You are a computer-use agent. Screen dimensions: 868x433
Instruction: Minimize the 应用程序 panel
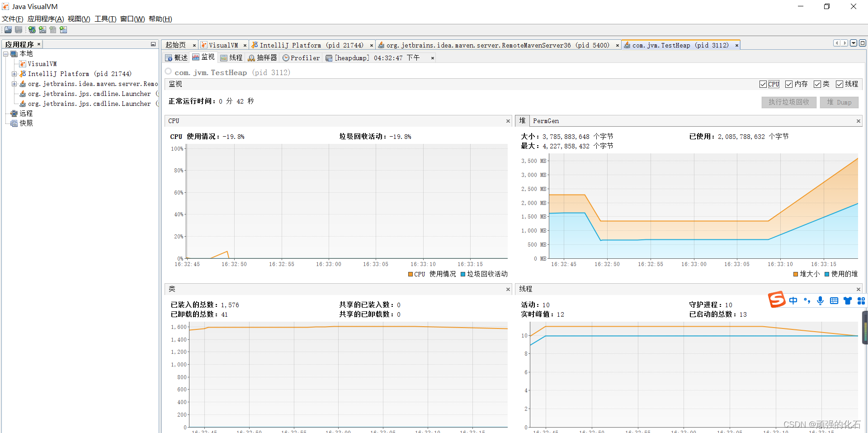click(153, 44)
